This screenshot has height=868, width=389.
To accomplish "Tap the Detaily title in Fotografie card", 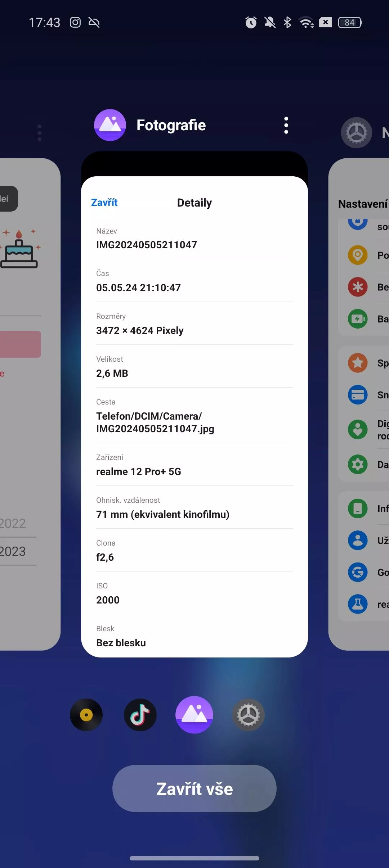I will 194,203.
